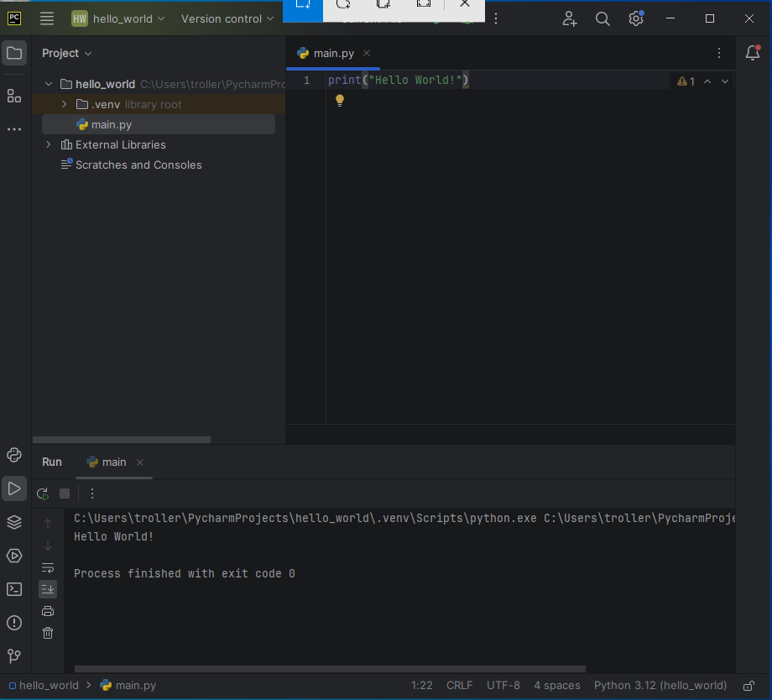This screenshot has width=772, height=700.
Task: Switch to the main.py editor tab
Action: (333, 53)
